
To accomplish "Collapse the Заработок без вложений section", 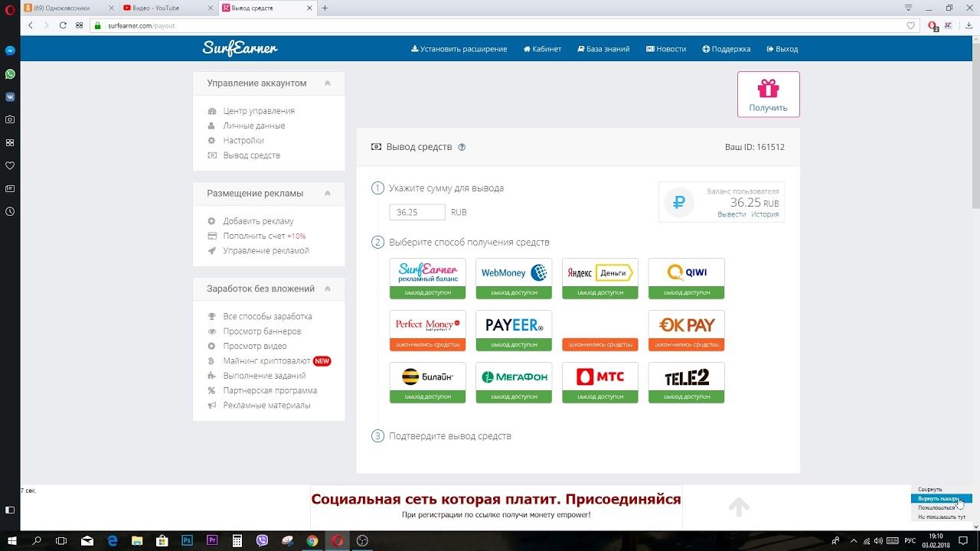I will 328,289.
